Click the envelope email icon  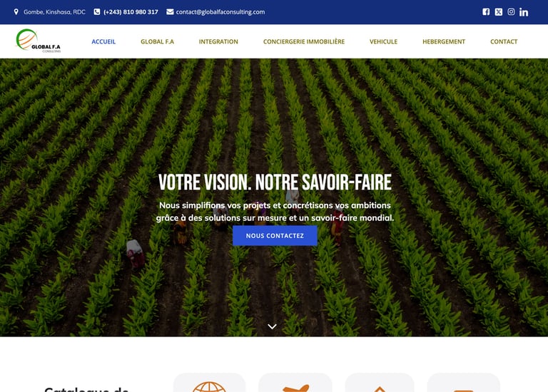point(170,12)
